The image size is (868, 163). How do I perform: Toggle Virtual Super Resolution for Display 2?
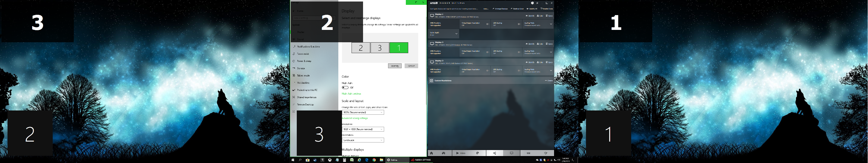pos(487,52)
